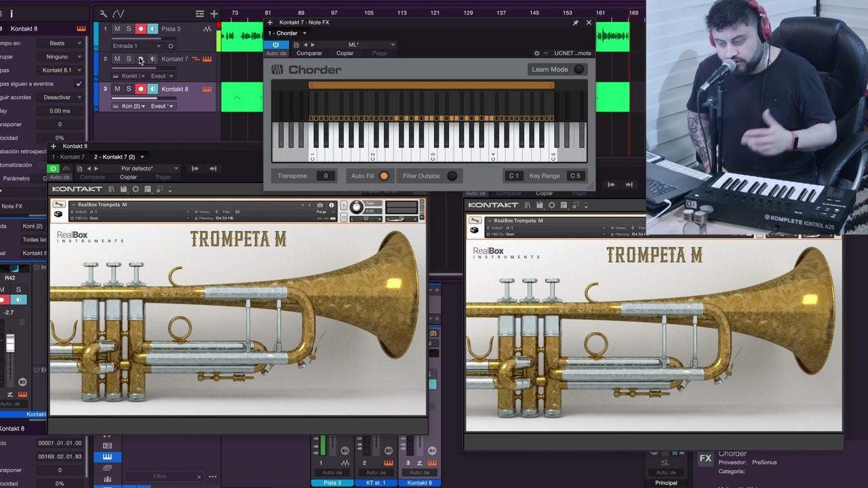Viewport: 868px width, 488px height.
Task: Disarm record on Kontakt 8 track
Action: [140, 89]
